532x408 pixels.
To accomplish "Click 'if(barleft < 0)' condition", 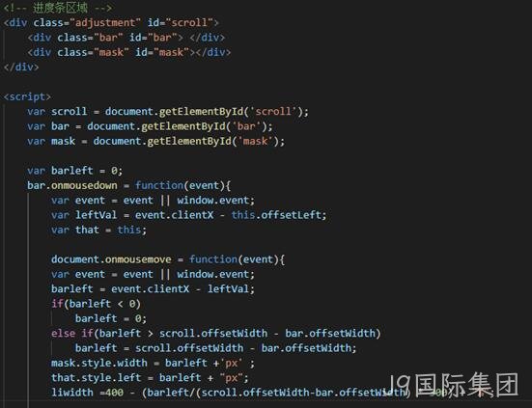I will click(96, 304).
